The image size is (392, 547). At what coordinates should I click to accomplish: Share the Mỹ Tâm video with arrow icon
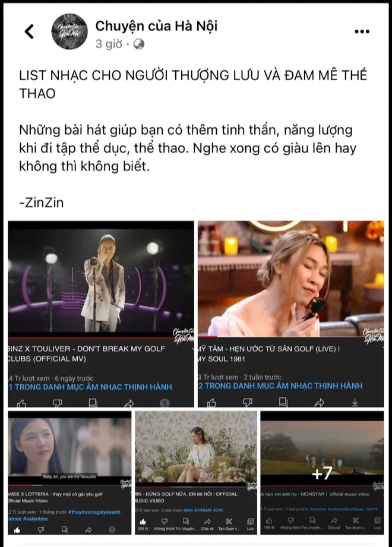[x=319, y=403]
